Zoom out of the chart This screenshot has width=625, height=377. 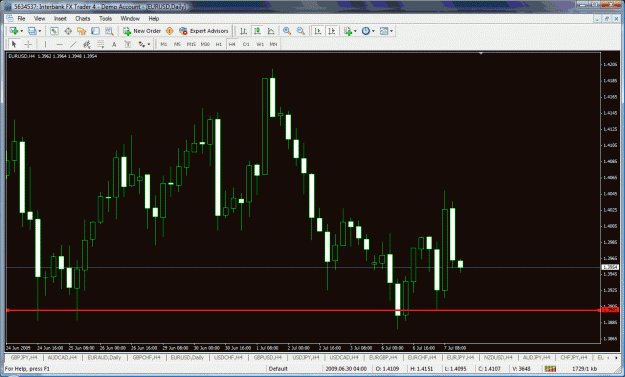(301, 31)
